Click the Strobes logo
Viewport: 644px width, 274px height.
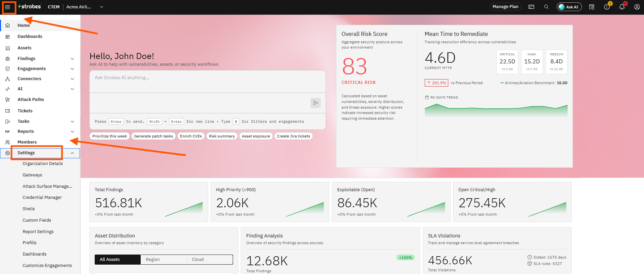[30, 6]
